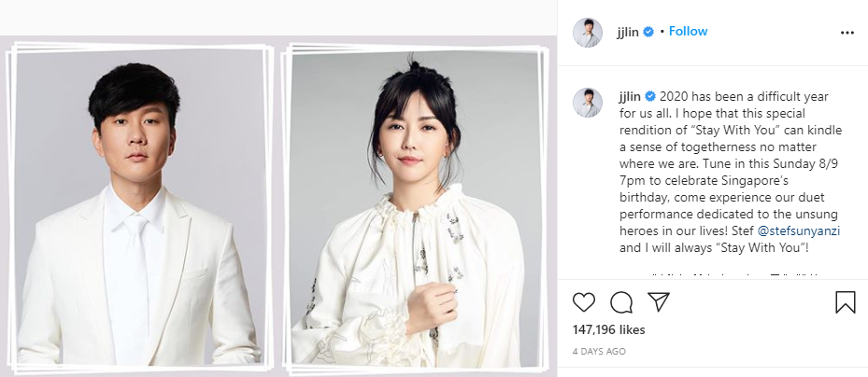This screenshot has width=868, height=377.
Task: Open the jjlin username starting the caption
Action: click(x=630, y=97)
